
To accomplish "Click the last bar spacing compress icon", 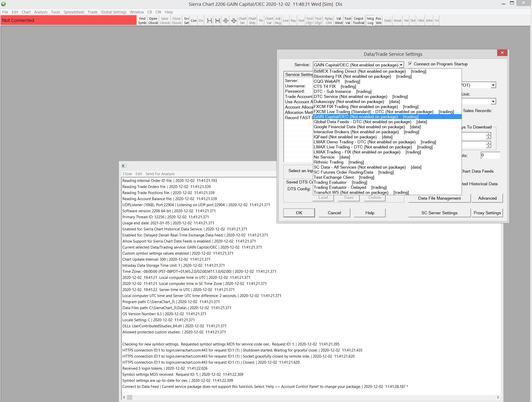I will (234, 21).
